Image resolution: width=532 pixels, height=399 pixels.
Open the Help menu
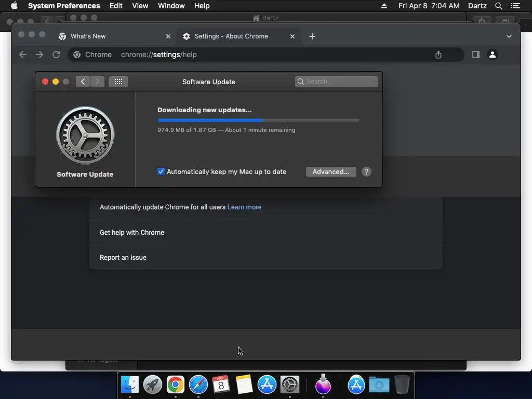click(x=202, y=6)
